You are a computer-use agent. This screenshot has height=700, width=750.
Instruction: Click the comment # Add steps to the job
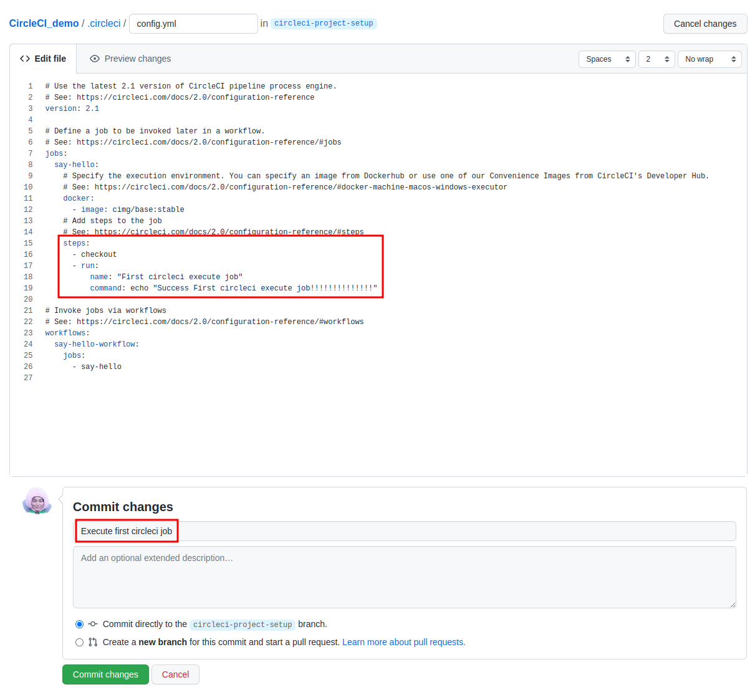(112, 221)
